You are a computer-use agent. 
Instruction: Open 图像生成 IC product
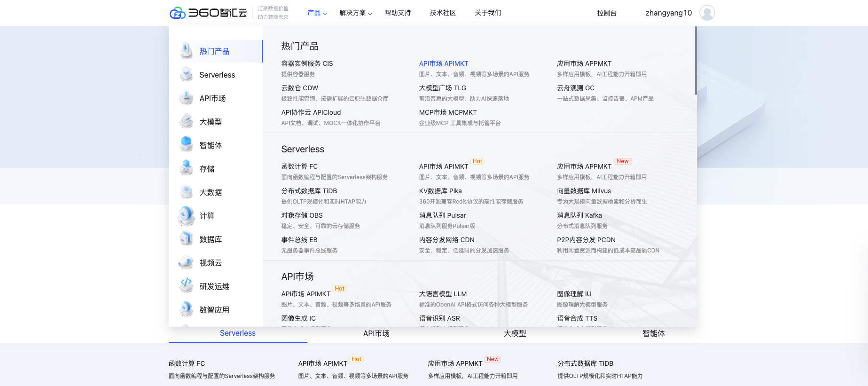click(298, 318)
